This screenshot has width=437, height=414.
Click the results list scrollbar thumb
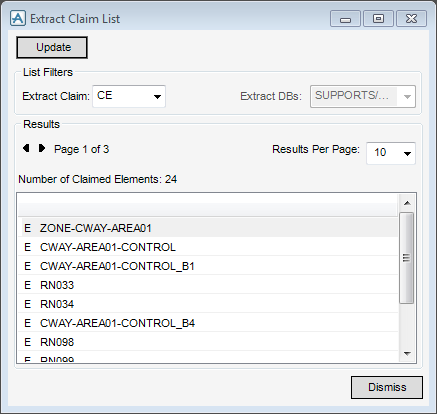click(x=407, y=258)
